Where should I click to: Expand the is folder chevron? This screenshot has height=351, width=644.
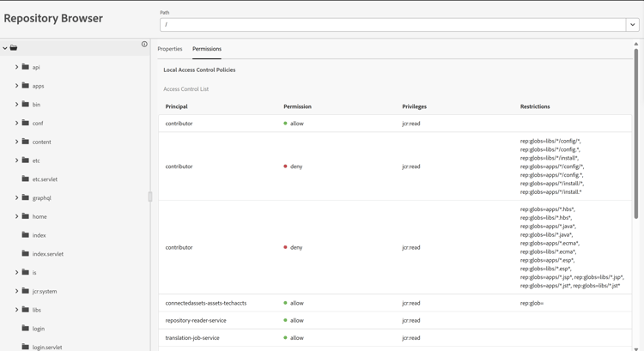tap(17, 272)
